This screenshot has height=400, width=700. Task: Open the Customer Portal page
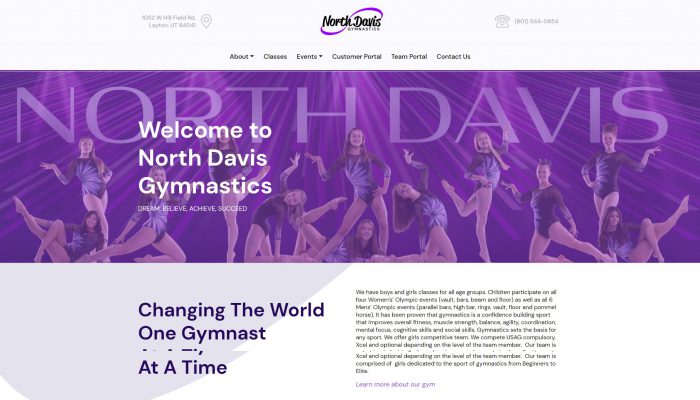[357, 57]
